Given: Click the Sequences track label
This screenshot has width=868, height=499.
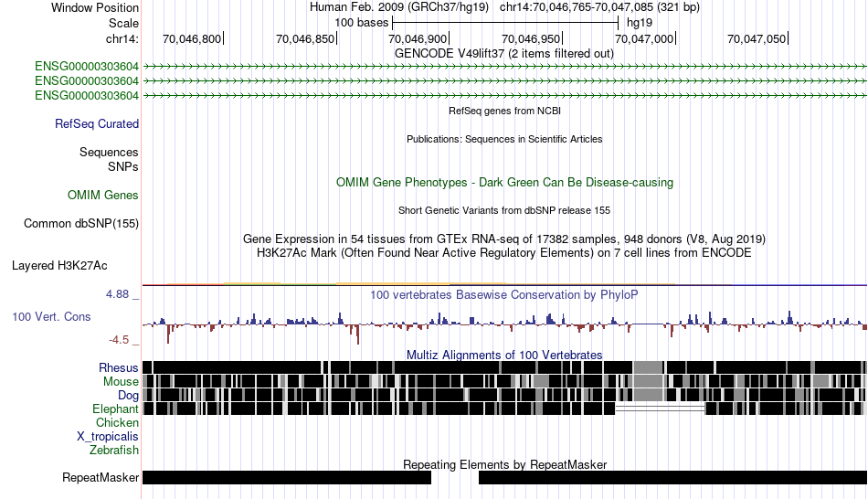Looking at the screenshot, I should [x=109, y=152].
